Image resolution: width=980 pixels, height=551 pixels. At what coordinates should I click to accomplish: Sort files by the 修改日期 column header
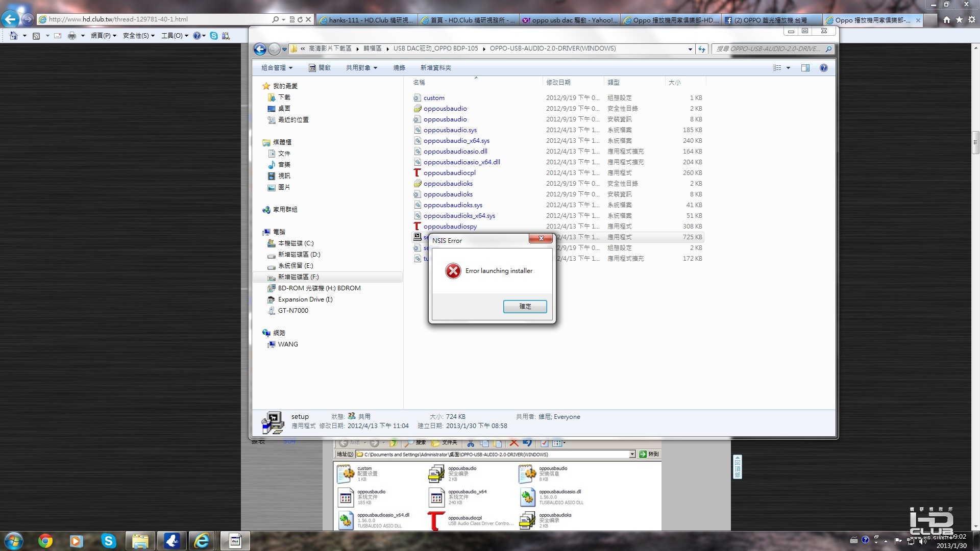coord(558,82)
